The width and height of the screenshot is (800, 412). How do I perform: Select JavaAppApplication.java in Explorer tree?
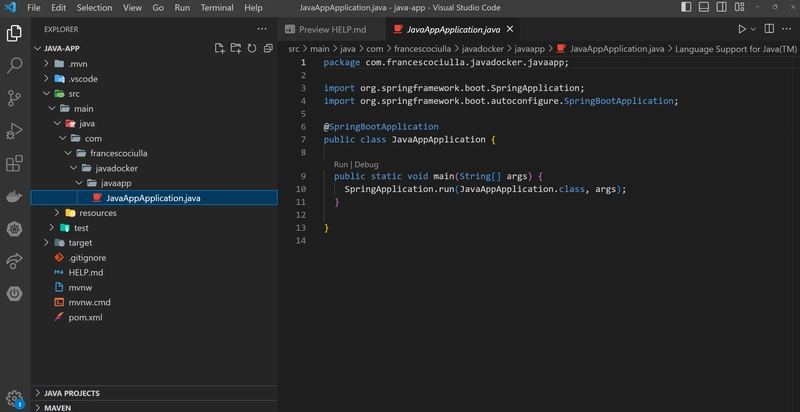point(154,198)
